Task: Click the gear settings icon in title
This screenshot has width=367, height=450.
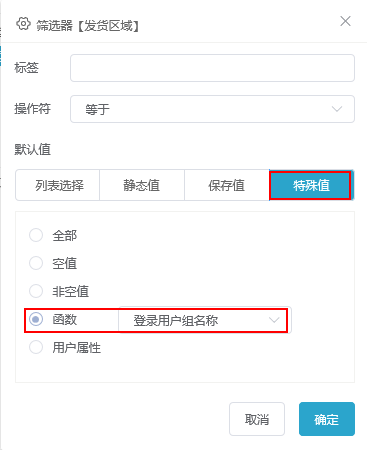Action: (x=23, y=24)
